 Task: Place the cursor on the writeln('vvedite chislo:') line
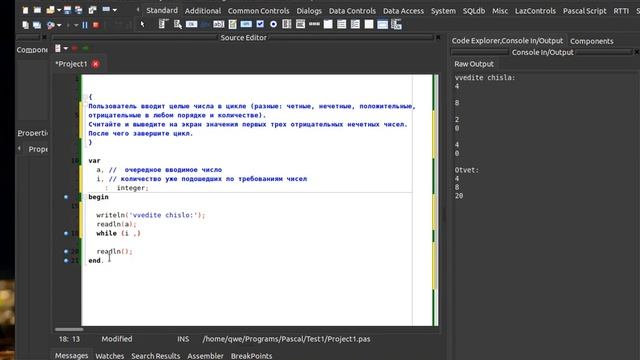click(151, 215)
